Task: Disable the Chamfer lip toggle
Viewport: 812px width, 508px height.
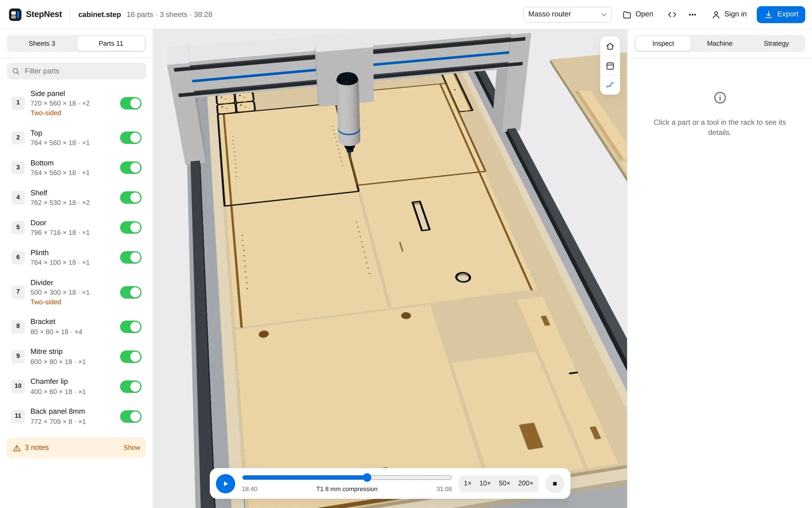Action: pos(131,386)
